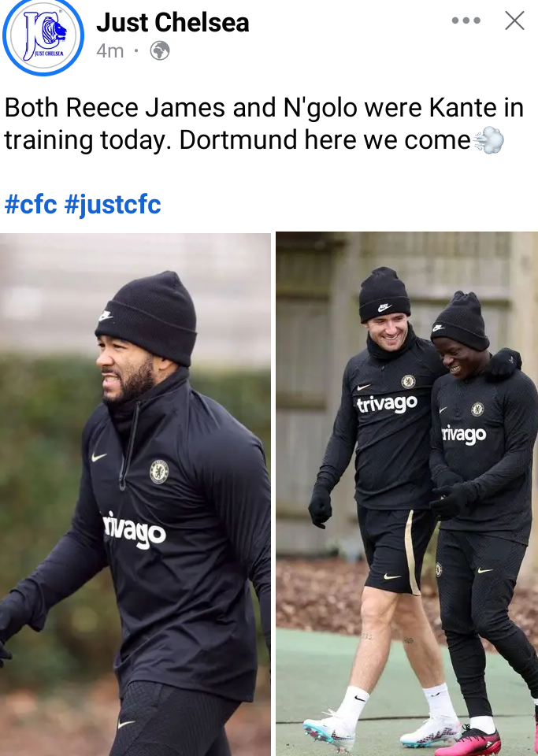Click the trivago logo in the left photo
Screen dimensions: 538x756
point(135,529)
